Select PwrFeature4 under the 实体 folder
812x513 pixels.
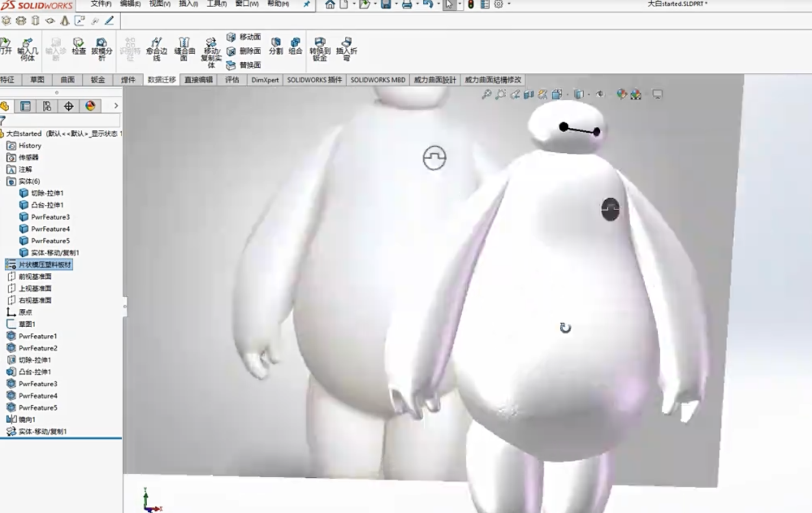(44, 229)
